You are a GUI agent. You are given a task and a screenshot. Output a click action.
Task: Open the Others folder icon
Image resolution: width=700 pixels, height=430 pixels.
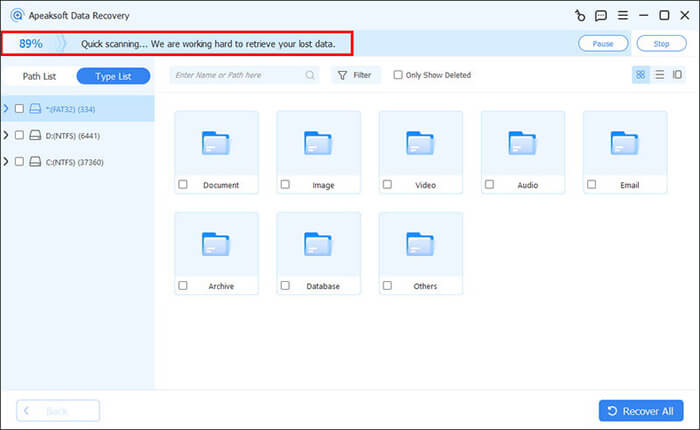tap(420, 244)
